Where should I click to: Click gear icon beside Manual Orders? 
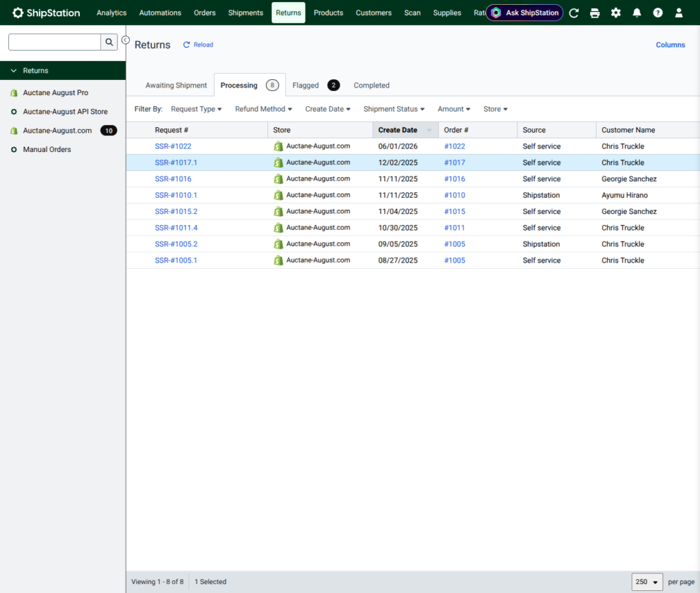click(14, 150)
